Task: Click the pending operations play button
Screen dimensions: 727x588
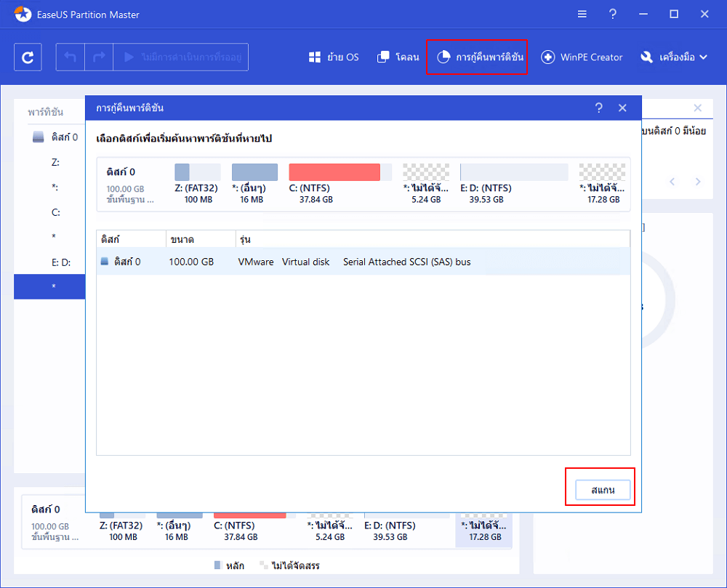Action: click(181, 57)
